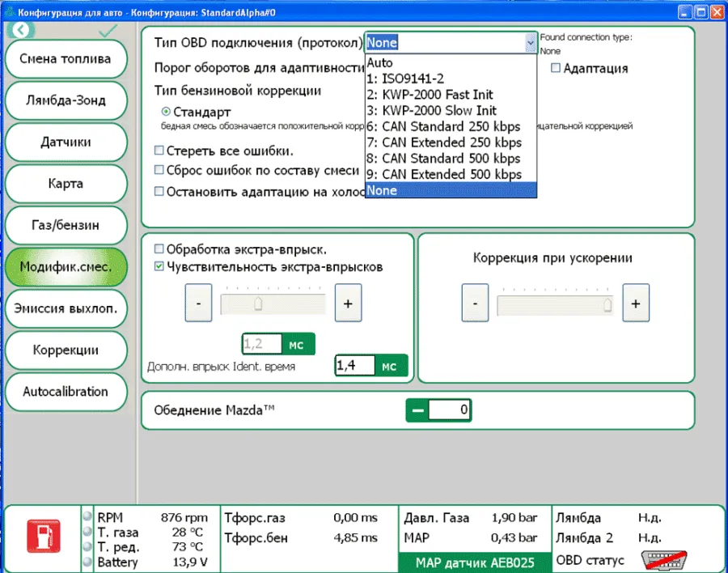This screenshot has width=728, height=573.
Task: Collapse the OBD protocol dropdown arrow
Action: coord(530,43)
